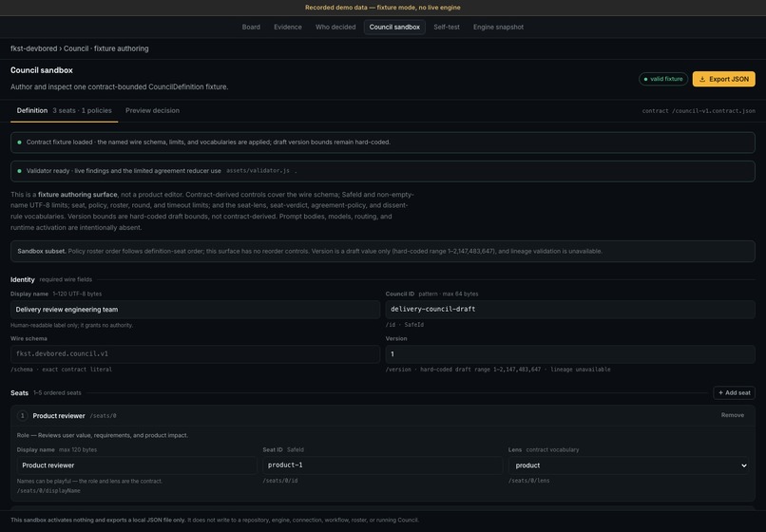
Task: Click the plus icon on Add seat
Action: [x=720, y=392]
